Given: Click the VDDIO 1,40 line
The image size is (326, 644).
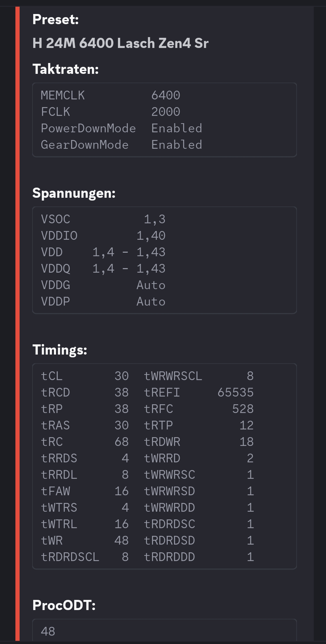Looking at the screenshot, I should (103, 236).
